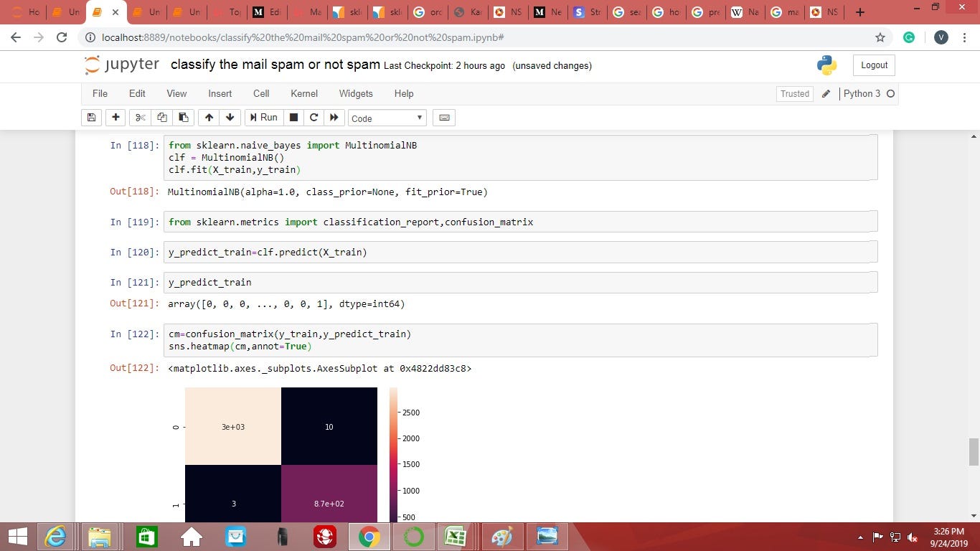This screenshot has height=551, width=980.
Task: Restart the kernel via the refresh icon
Action: pyautogui.click(x=314, y=117)
